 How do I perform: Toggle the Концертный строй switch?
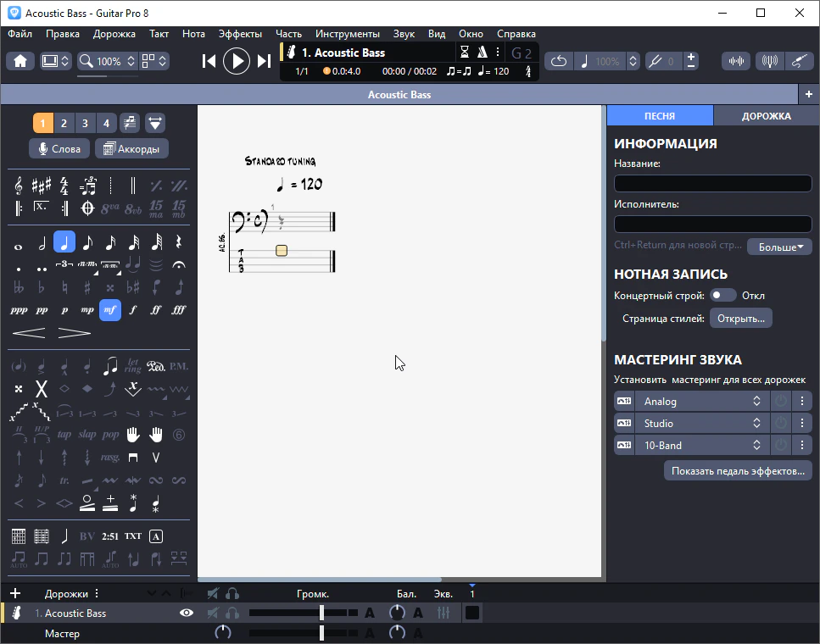click(x=722, y=296)
